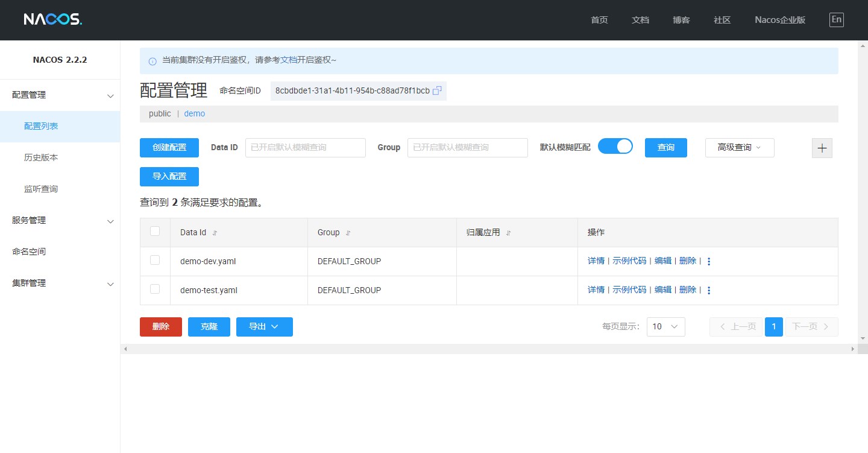The height and width of the screenshot is (453, 868).
Task: Click 编辑 for demo-test.yaml
Action: coord(663,290)
